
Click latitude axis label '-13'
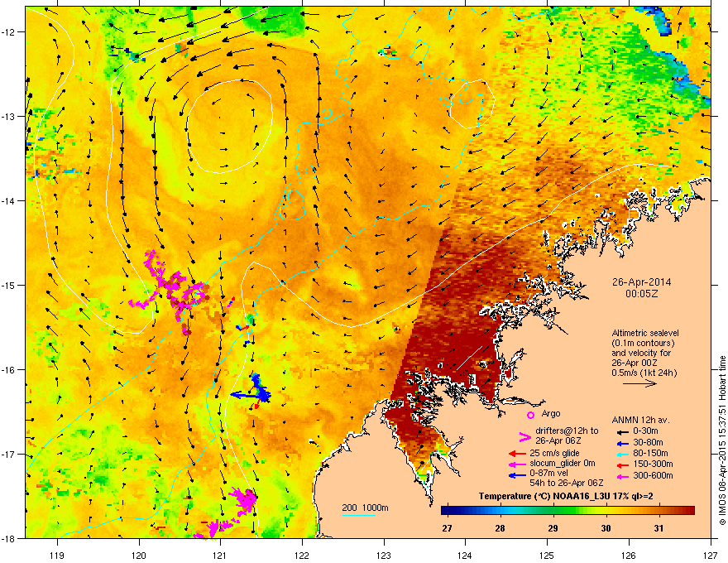pos(9,117)
